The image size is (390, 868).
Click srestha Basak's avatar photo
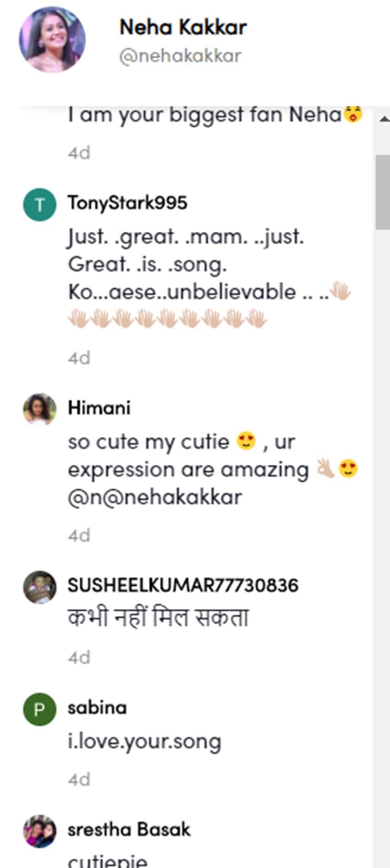tap(40, 831)
